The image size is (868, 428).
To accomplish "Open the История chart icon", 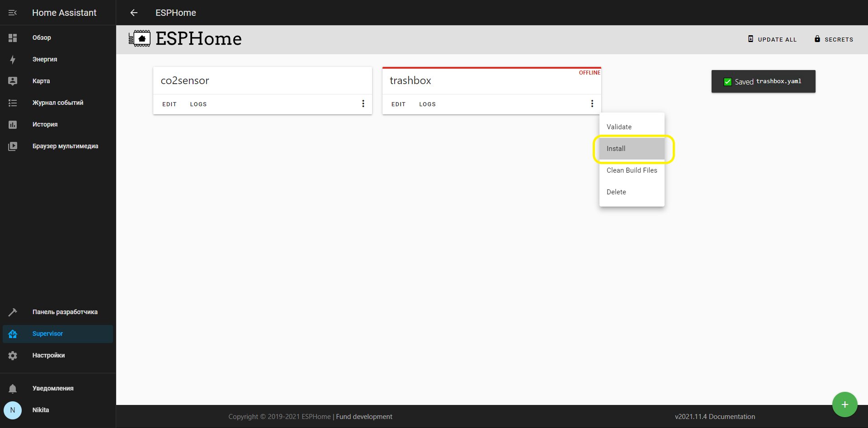I will click(13, 124).
